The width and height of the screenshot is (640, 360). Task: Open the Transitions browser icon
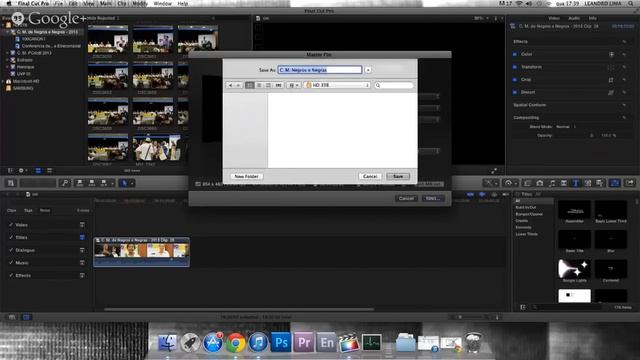[564, 183]
